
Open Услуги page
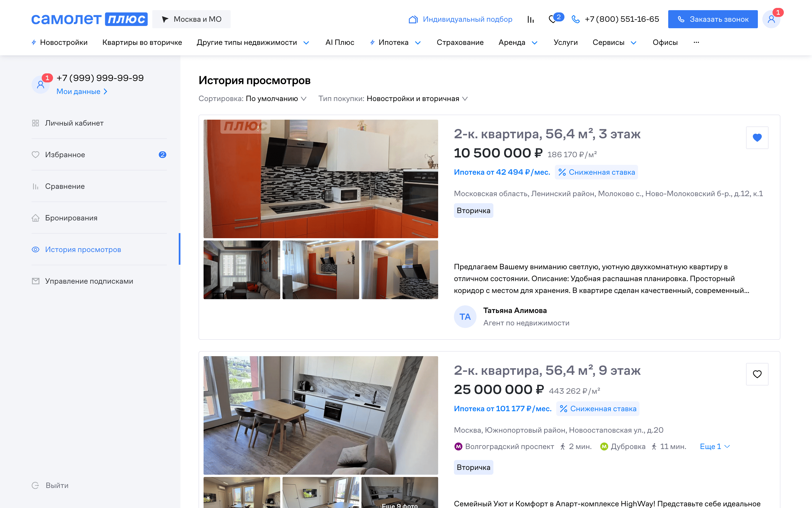pos(565,42)
